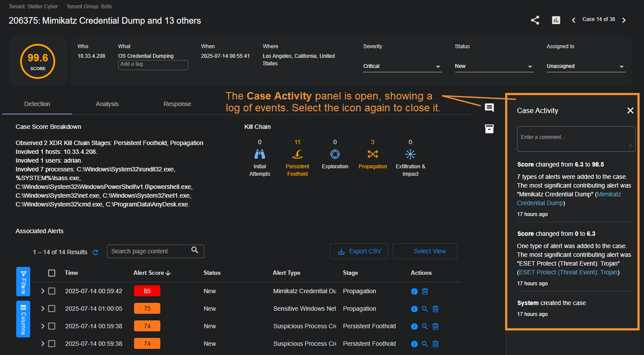Viewport: 644px width, 355px height.
Task: Switch to the Response tab
Action: click(177, 104)
